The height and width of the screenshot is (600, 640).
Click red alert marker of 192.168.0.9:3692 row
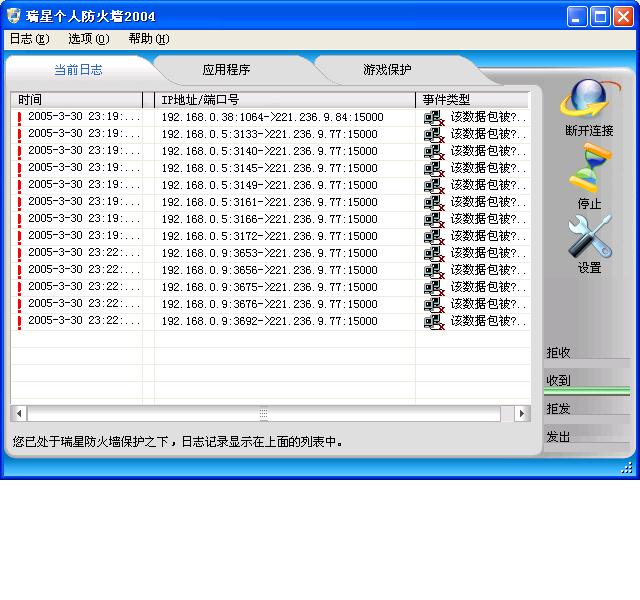tap(19, 322)
